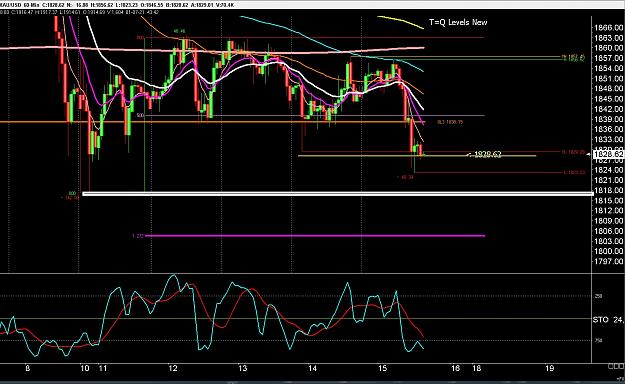Click the 1854.00 price axis label
625x384 pixels.
point(609,68)
